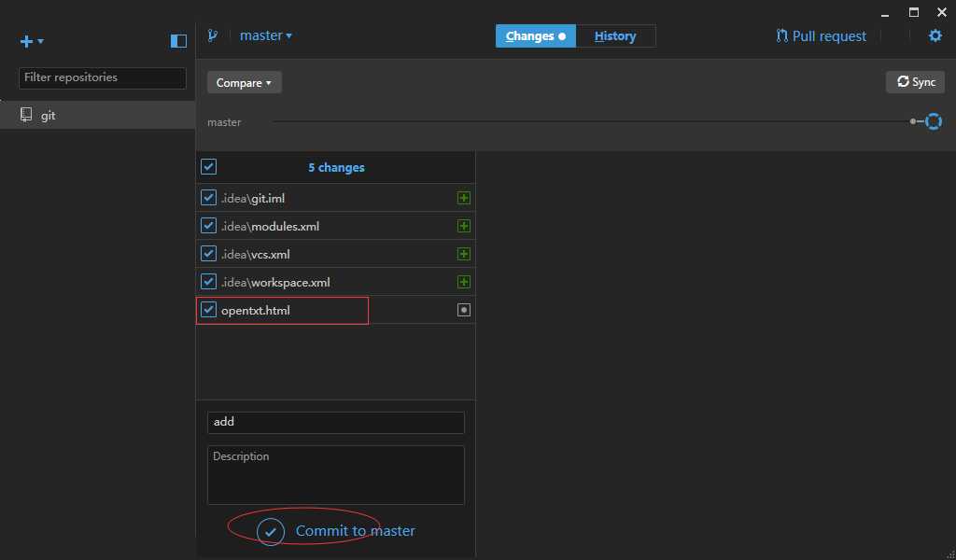
Task: Click the uncommitted changes circle on timeline
Action: 934,122
